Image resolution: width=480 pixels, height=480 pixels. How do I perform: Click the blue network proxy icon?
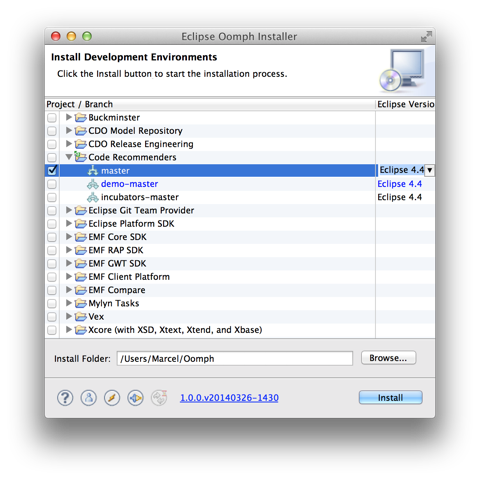pos(135,398)
